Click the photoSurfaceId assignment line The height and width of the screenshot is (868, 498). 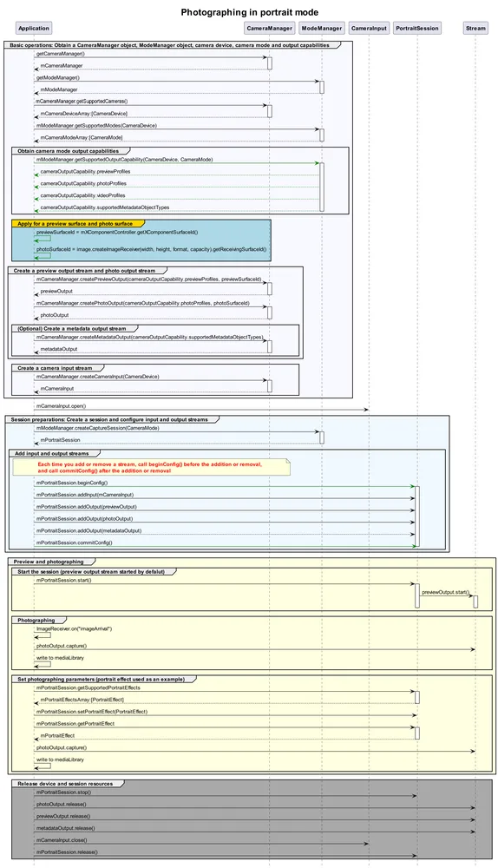(x=151, y=250)
